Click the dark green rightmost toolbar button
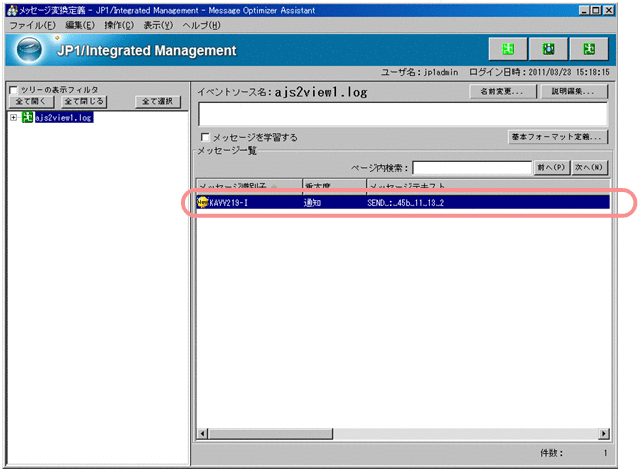The width and height of the screenshot is (640, 473). coord(589,49)
